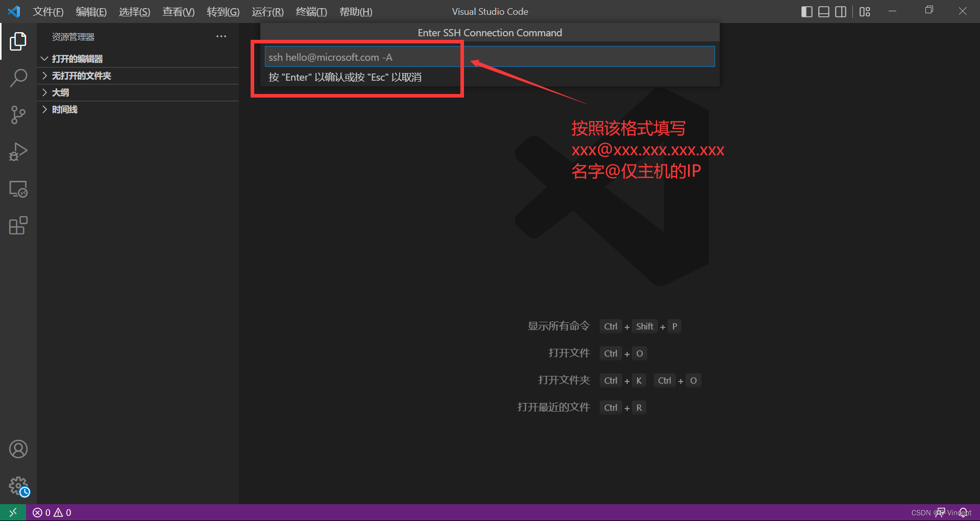This screenshot has height=521, width=980.
Task: Expand the 无打开的文件夹 section
Action: (138, 76)
